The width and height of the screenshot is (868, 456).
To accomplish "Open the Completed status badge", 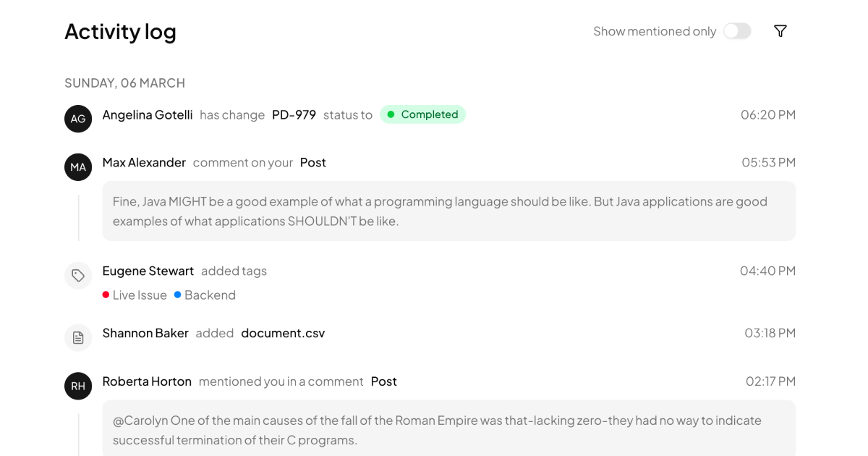I will point(422,114).
